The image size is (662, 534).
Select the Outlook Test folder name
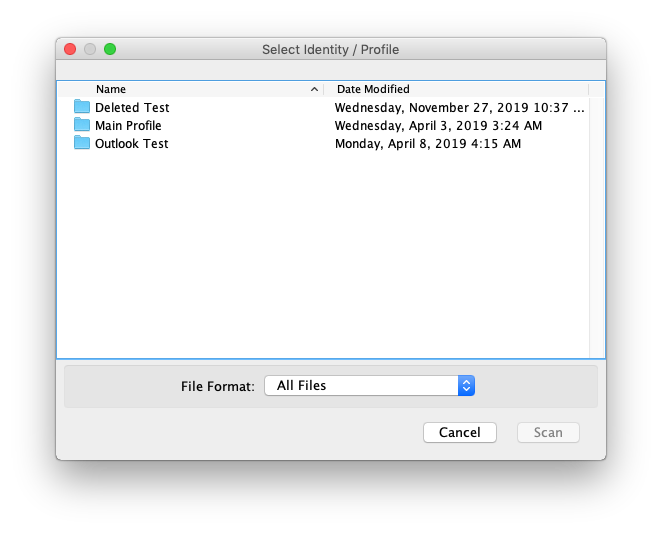pos(131,144)
